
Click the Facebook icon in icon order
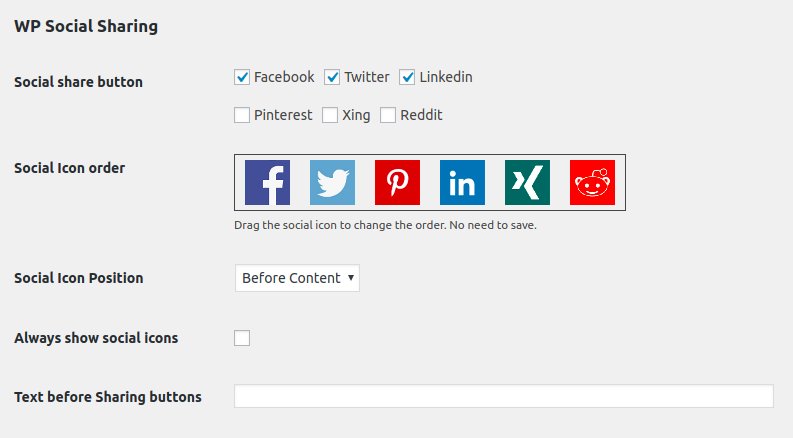coord(267,183)
